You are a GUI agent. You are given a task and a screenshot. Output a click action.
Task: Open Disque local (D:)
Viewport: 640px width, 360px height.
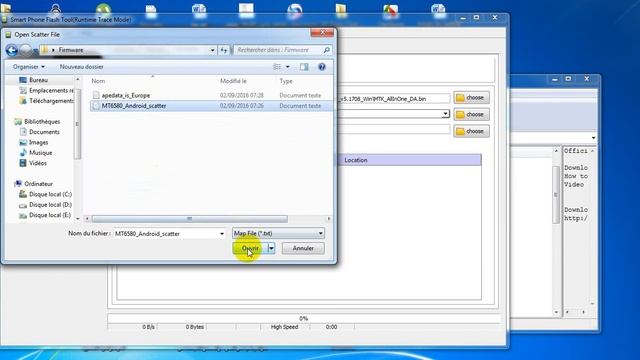click(45, 204)
